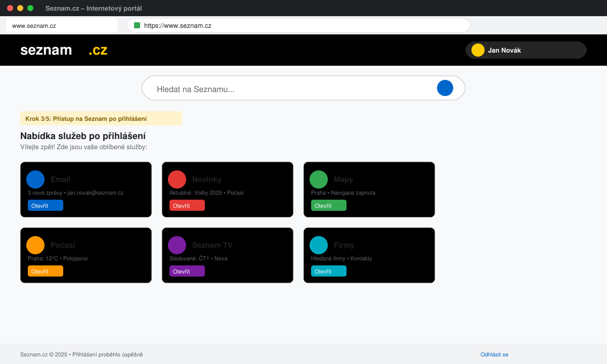607x364 pixels.
Task: Click the green secure site indicator
Action: click(x=137, y=25)
